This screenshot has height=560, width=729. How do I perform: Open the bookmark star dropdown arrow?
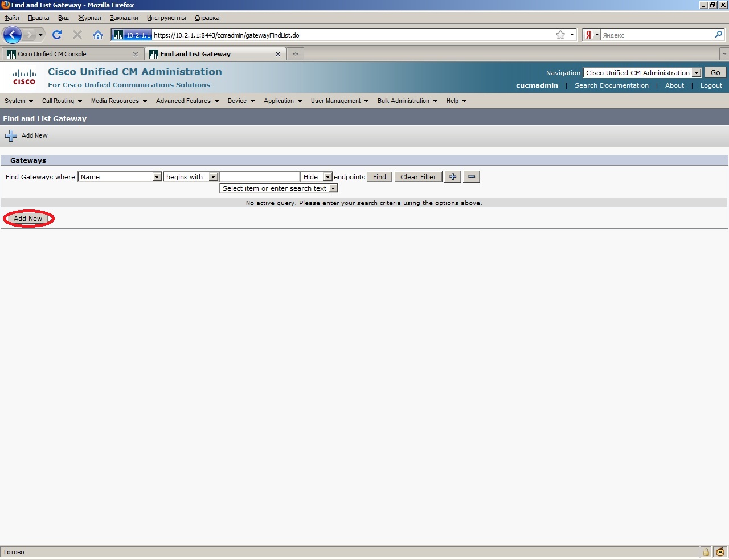(x=572, y=35)
